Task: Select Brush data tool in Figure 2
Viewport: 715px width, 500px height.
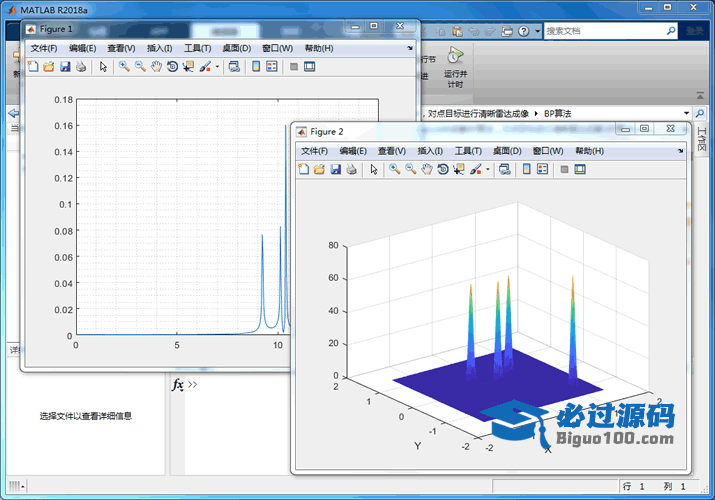Action: coord(476,169)
